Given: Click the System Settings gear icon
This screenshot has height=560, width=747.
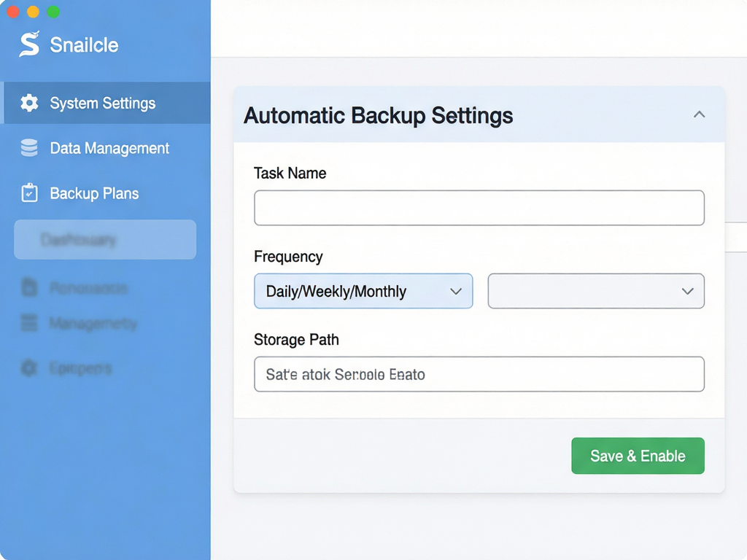Looking at the screenshot, I should click(29, 103).
